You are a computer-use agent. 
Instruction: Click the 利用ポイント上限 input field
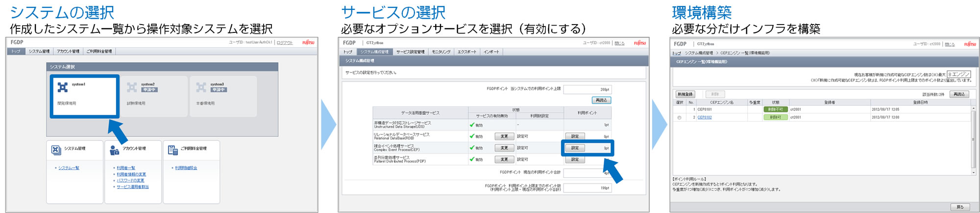click(587, 89)
